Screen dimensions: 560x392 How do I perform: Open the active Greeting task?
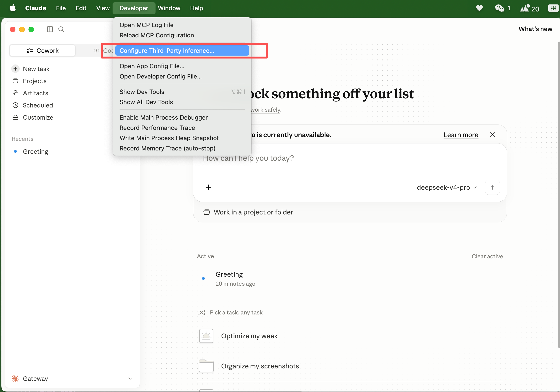(350, 278)
